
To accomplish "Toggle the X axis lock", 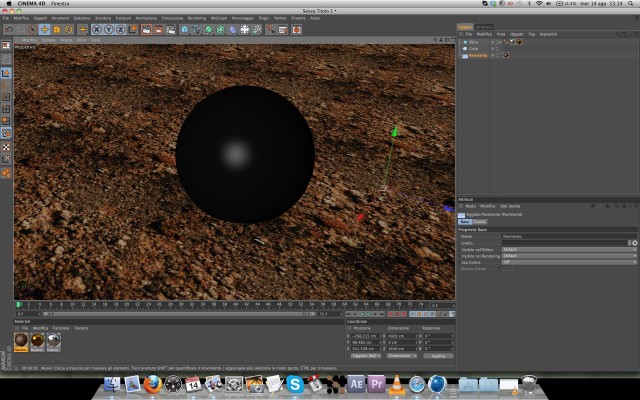I will coord(96,30).
